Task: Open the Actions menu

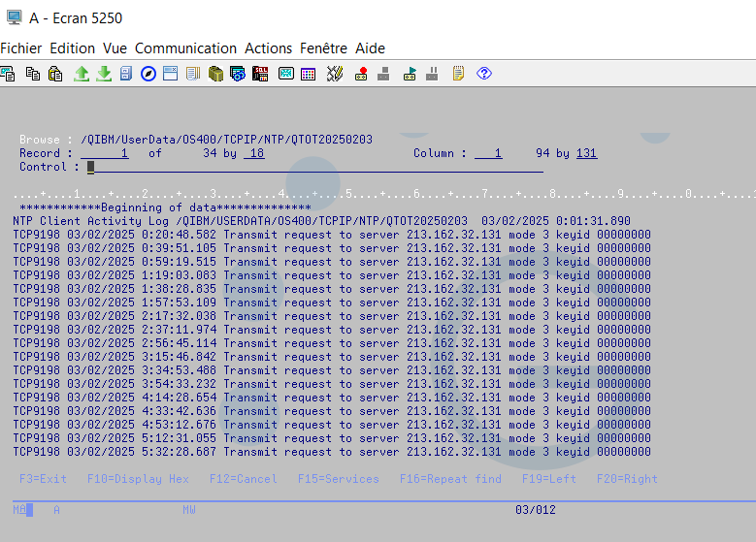Action: [268, 48]
